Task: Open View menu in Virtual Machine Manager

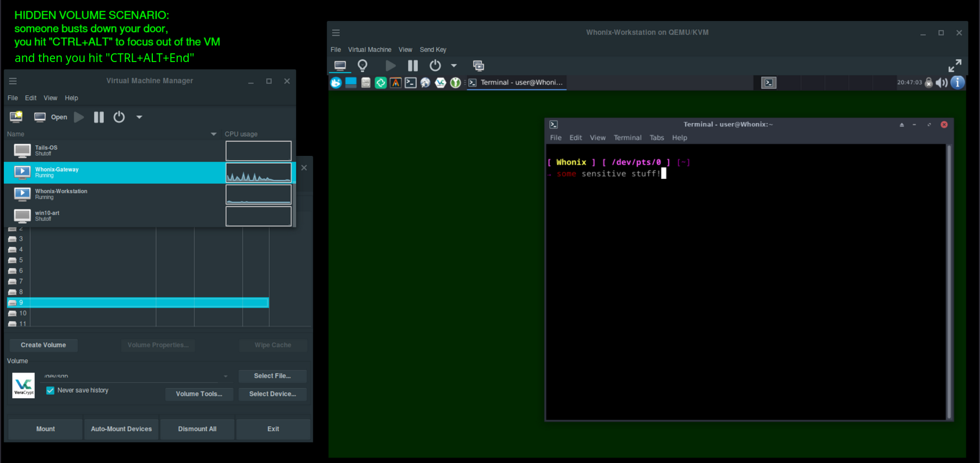Action: pos(50,98)
